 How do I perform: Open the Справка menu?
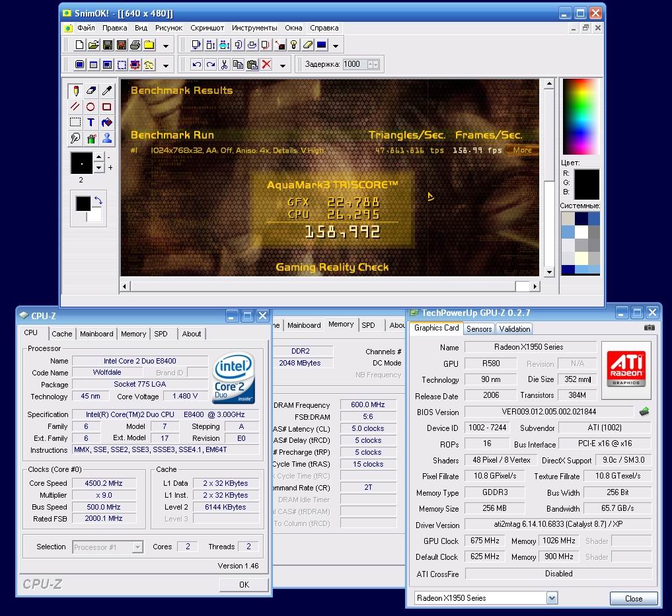(x=324, y=28)
